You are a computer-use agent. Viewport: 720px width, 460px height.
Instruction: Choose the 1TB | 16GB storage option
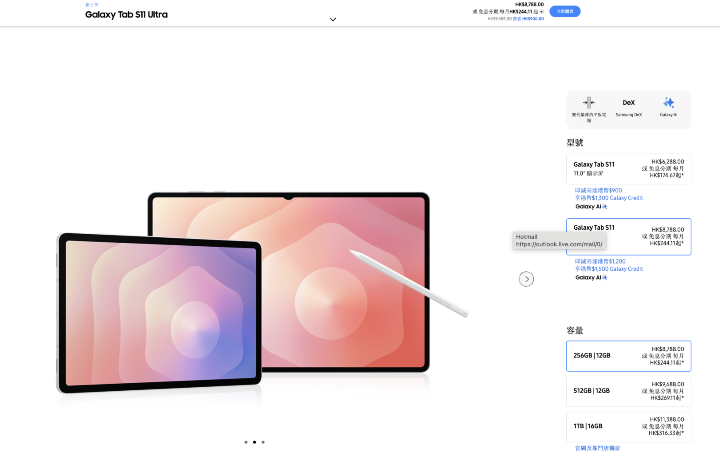pyautogui.click(x=628, y=425)
